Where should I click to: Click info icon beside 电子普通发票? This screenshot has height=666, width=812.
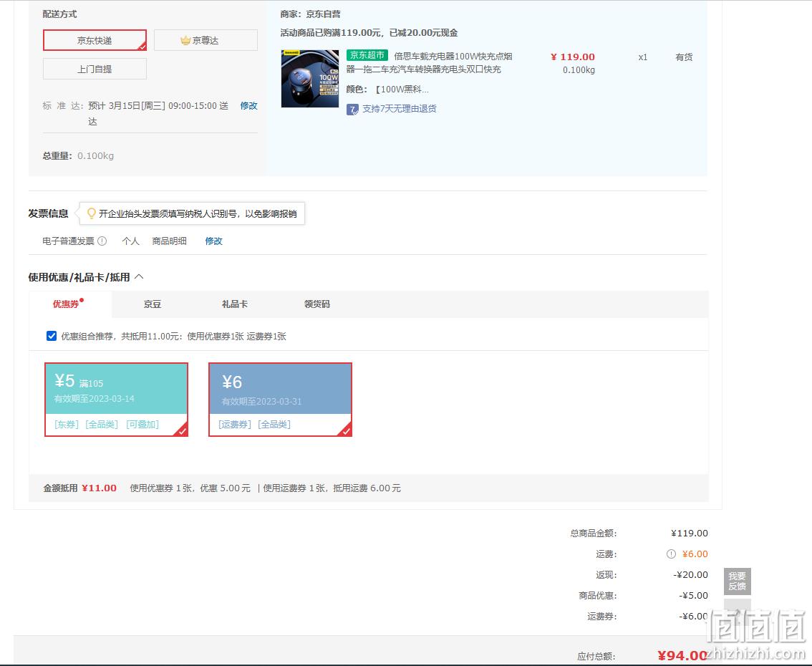pos(102,241)
